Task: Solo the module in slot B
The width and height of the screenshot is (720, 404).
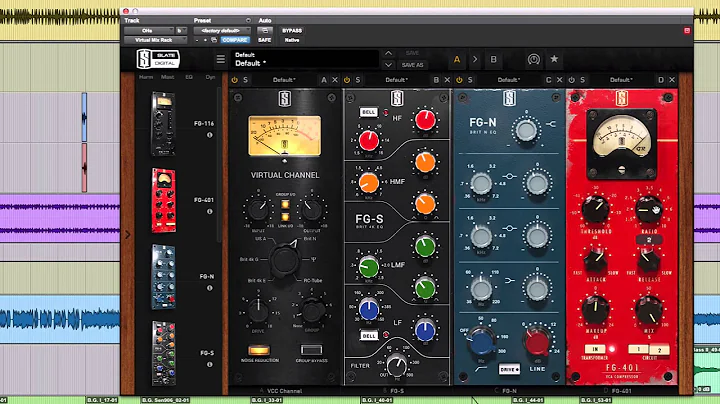Action: 358,80
